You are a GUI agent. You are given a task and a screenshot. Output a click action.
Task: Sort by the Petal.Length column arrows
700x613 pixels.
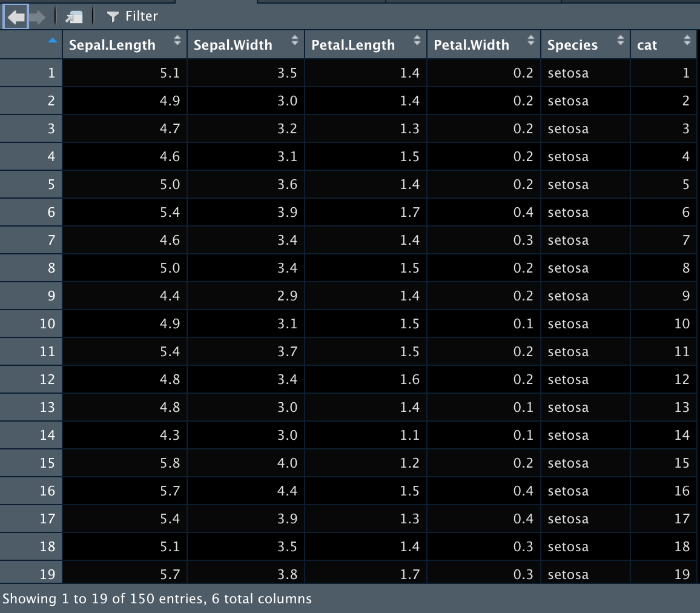point(417,40)
